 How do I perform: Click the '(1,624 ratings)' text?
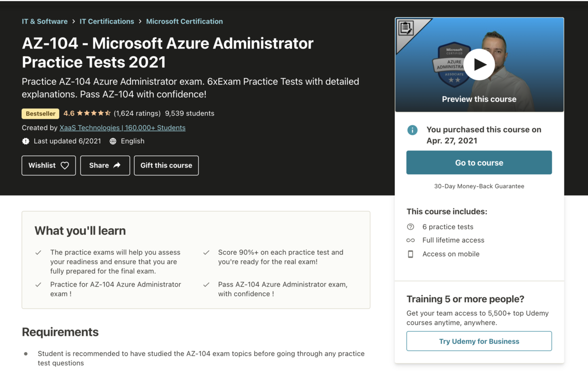[x=137, y=114]
